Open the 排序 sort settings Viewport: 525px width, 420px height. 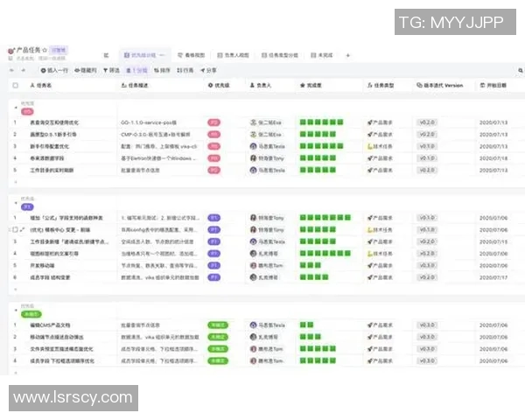(x=162, y=70)
